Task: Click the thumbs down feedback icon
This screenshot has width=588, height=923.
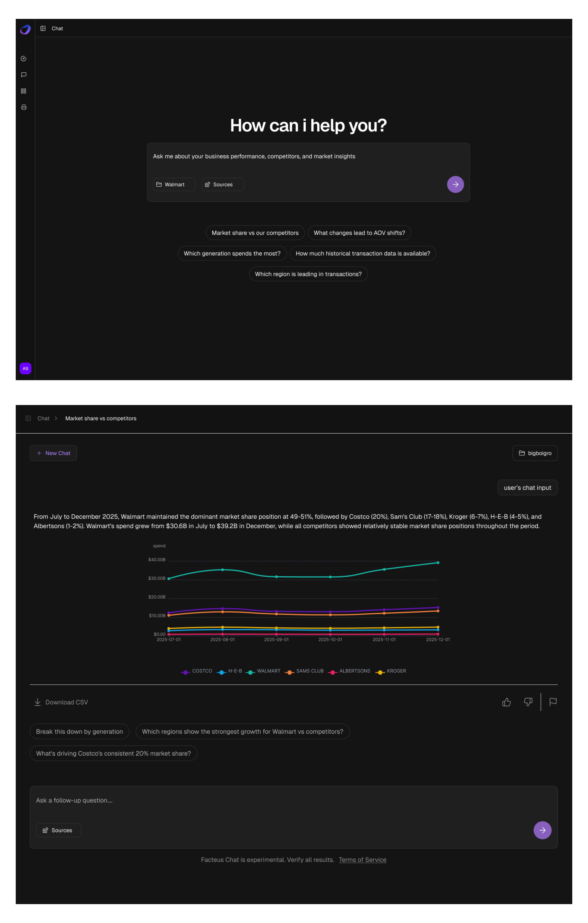Action: [x=528, y=702]
